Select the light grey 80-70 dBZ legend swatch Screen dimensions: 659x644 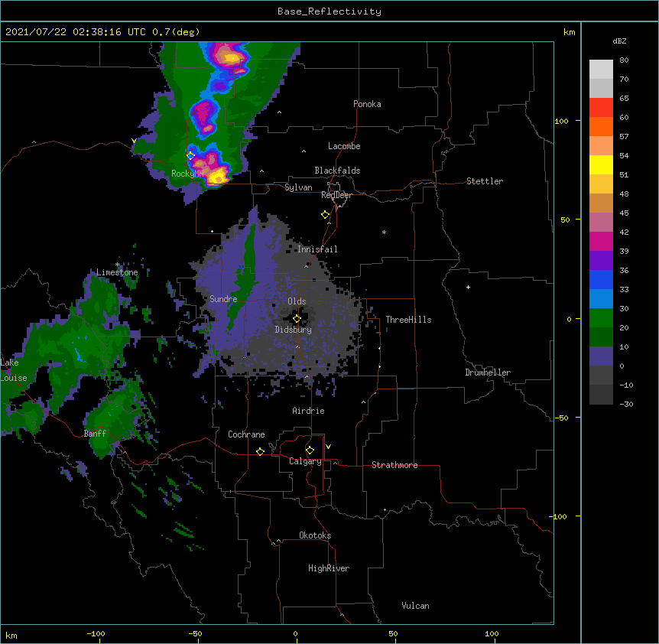(x=601, y=70)
